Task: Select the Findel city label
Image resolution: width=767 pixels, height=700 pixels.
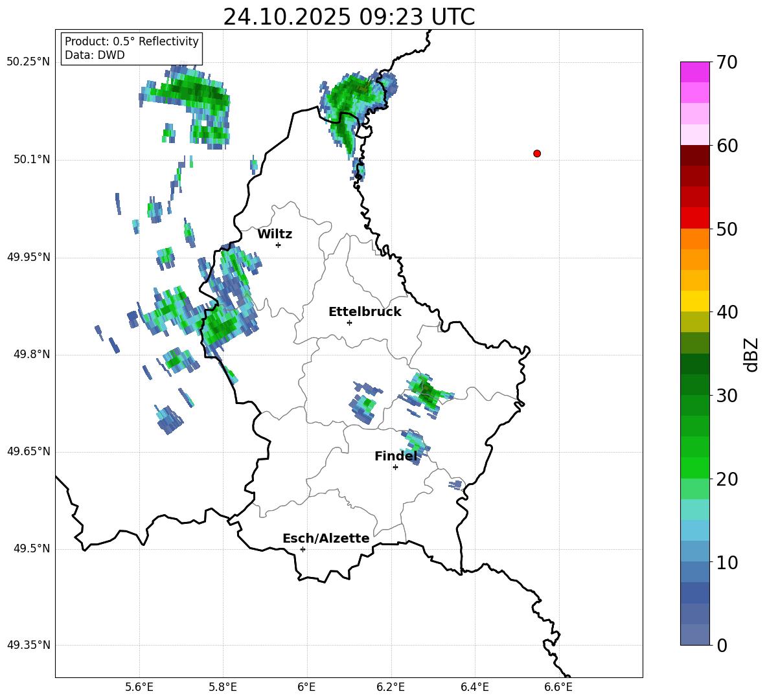Action: (396, 456)
